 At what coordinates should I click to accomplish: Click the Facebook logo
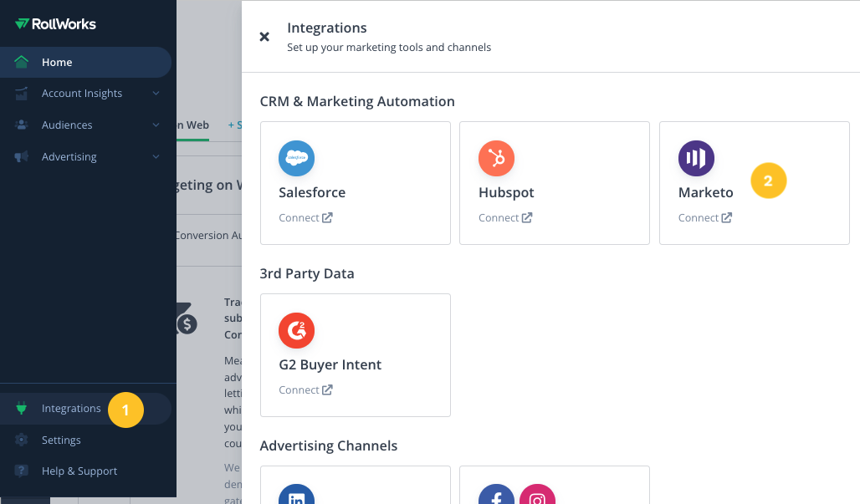pos(496,494)
